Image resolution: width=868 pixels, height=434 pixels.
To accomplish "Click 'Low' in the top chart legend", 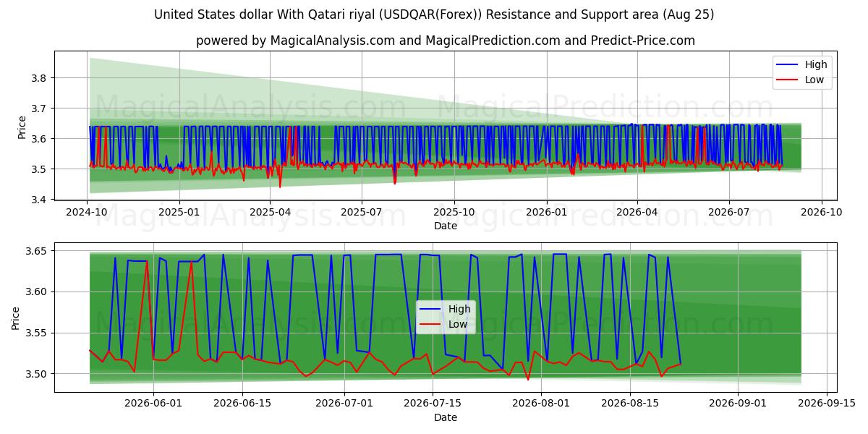I will click(x=814, y=80).
